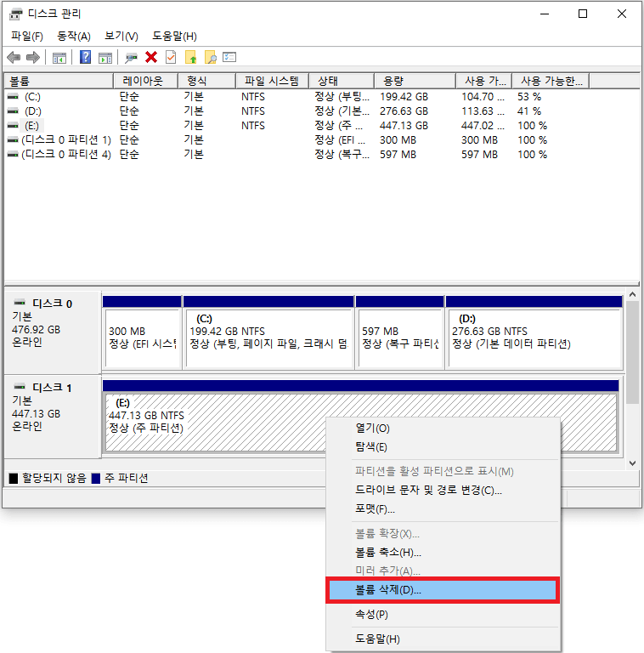Click the 디스크 0 disk icon in lower pane
The height and width of the screenshot is (653, 644).
(20, 303)
